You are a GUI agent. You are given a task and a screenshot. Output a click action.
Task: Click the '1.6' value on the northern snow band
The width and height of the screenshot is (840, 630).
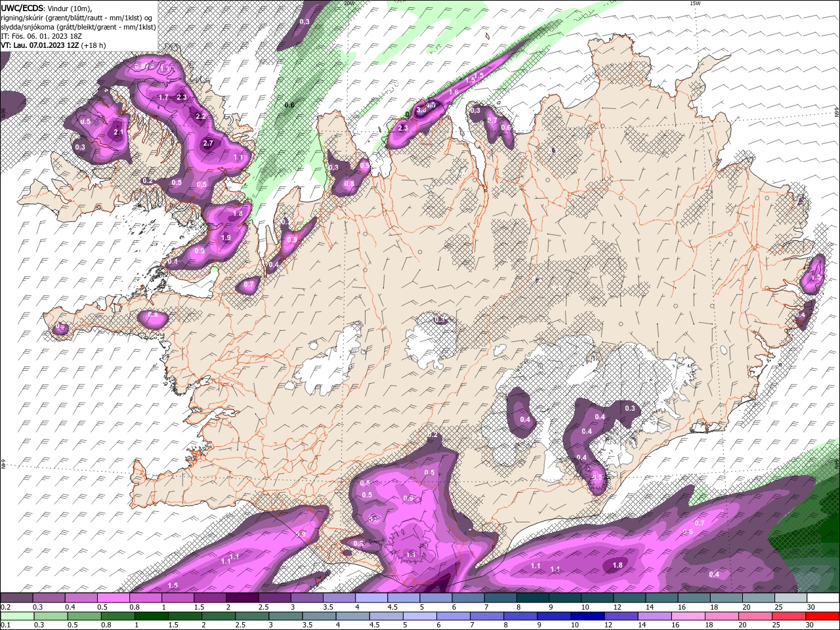pyautogui.click(x=453, y=92)
